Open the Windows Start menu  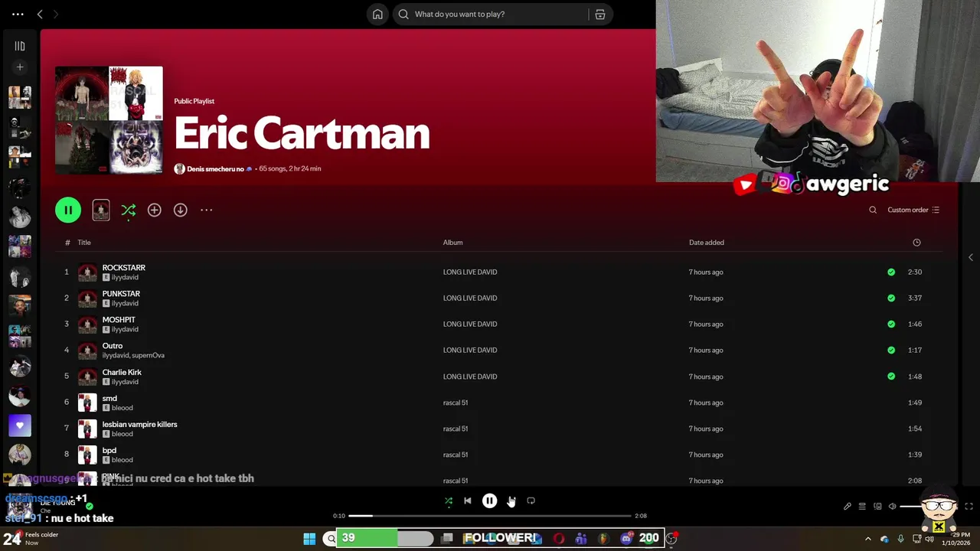click(309, 539)
